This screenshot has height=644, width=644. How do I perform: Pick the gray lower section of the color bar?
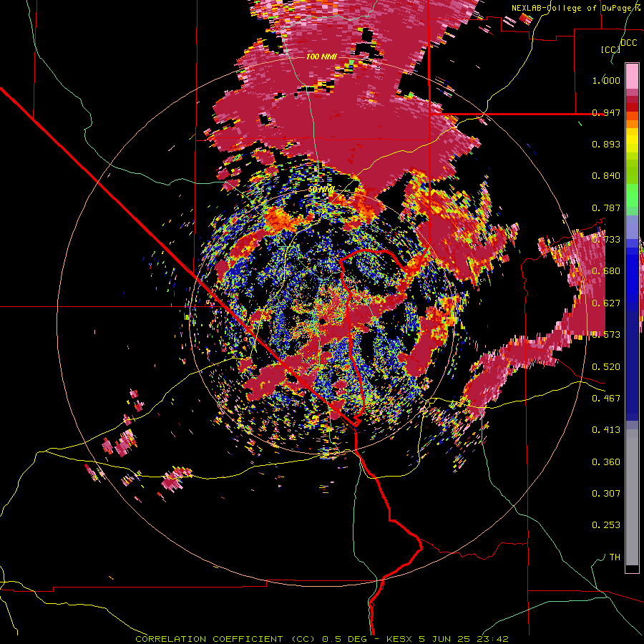coord(632,497)
